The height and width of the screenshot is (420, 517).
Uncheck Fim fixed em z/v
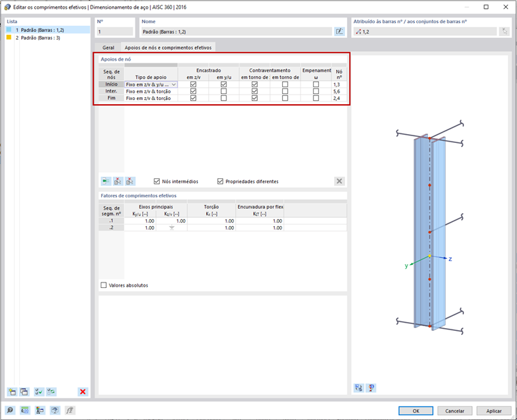pos(193,98)
